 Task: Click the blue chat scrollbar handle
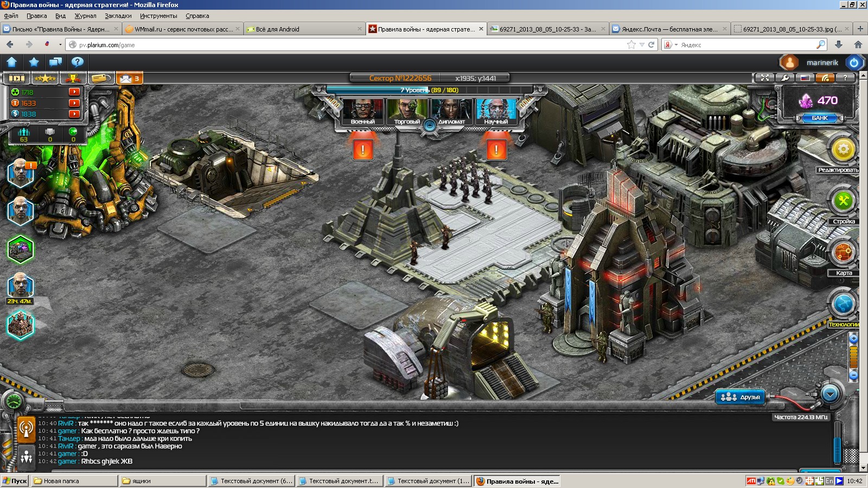click(837, 449)
